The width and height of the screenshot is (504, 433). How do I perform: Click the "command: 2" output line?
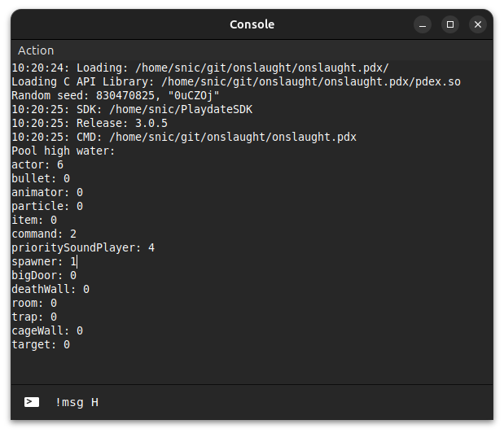click(x=44, y=234)
